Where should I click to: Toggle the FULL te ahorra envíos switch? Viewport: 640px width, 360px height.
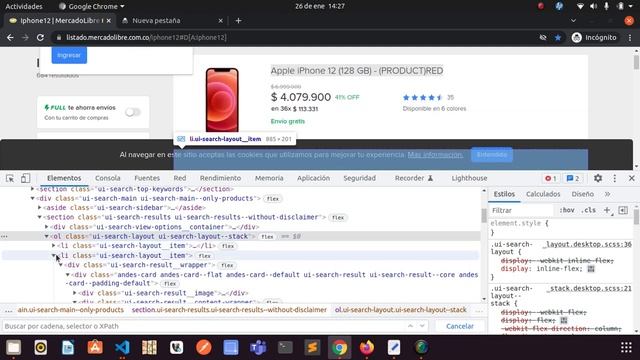[x=133, y=112]
